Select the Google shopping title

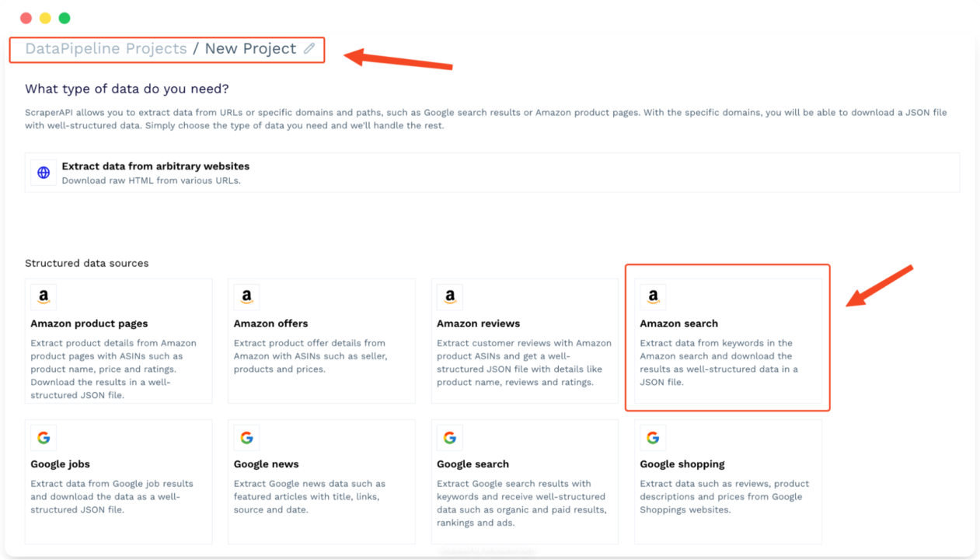[682, 464]
